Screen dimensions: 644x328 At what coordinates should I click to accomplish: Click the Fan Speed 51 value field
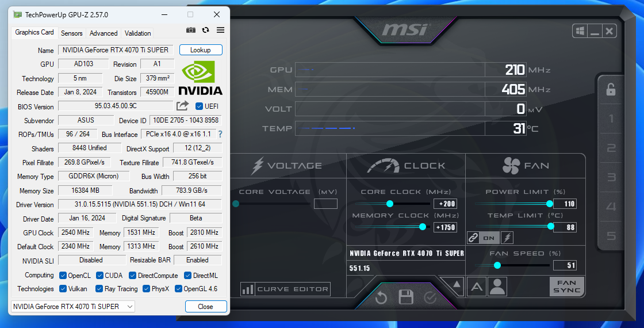click(565, 265)
